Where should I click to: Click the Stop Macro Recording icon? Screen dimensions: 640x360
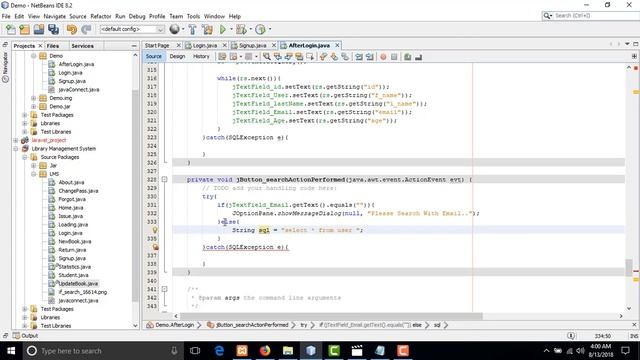(x=394, y=57)
